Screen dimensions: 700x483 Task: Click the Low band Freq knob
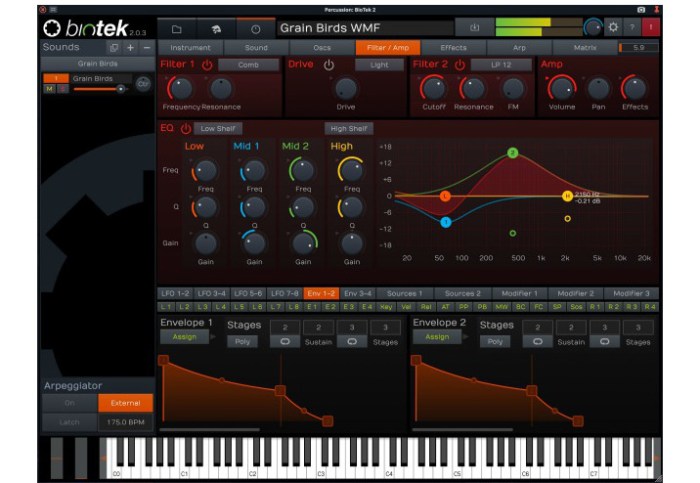[205, 171]
